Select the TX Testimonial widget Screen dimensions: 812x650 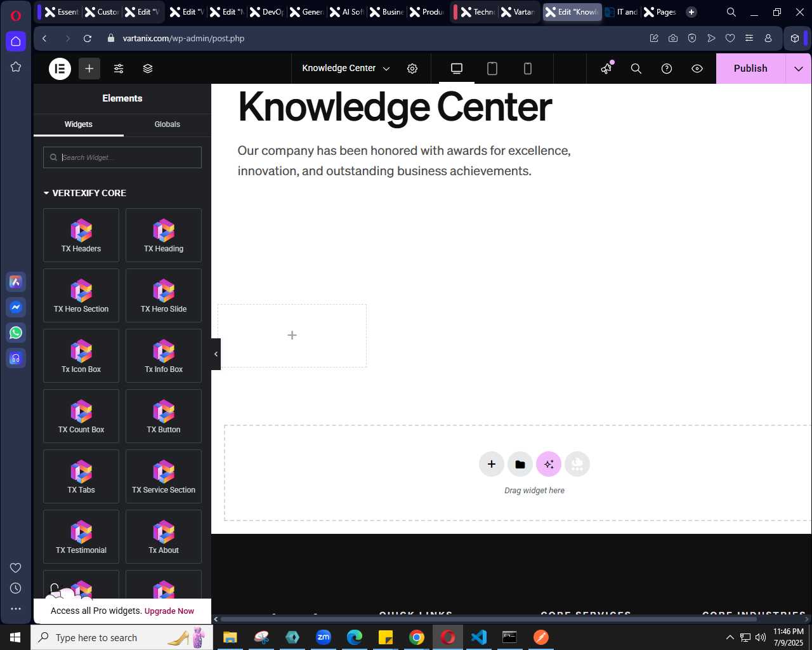(81, 537)
